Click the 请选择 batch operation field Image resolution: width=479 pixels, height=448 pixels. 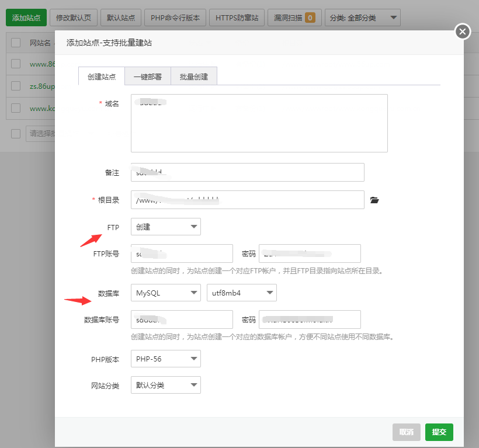(40, 133)
